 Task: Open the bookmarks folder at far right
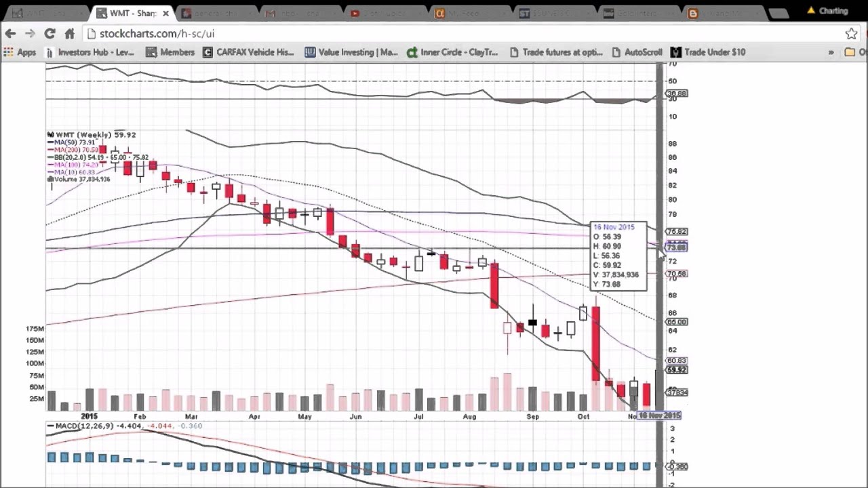856,52
